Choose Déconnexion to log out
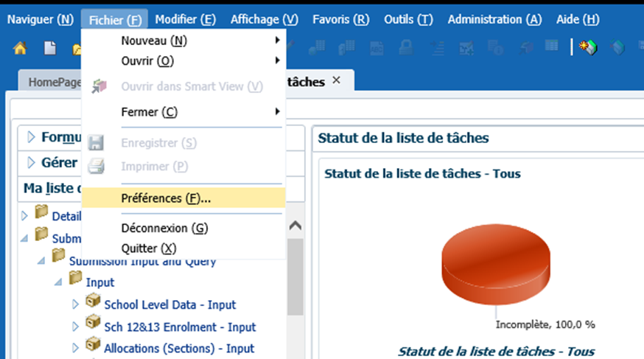Image resolution: width=644 pixels, height=359 pixels. point(164,229)
